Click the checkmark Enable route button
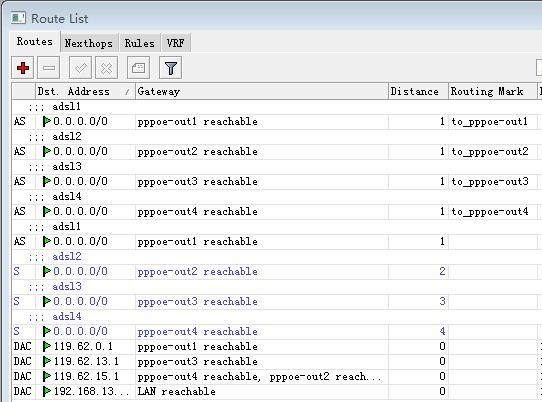 (81, 68)
